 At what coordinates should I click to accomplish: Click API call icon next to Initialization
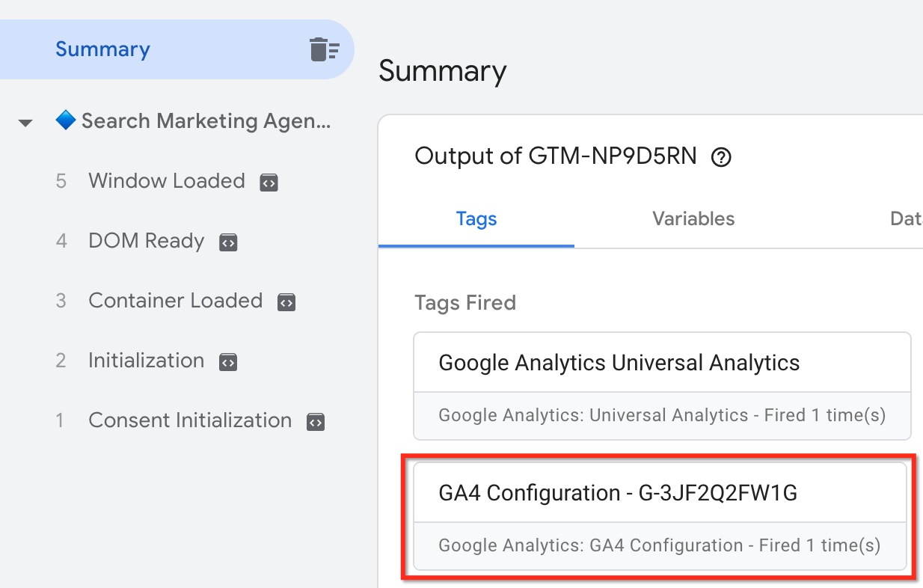(228, 361)
